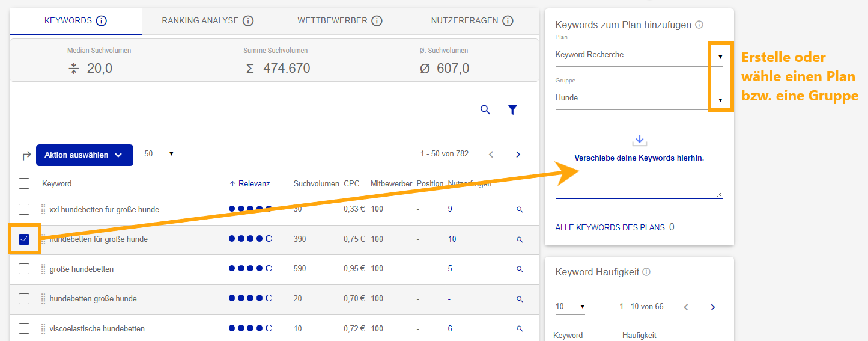The height and width of the screenshot is (341, 868).
Task: Change Häufigkeit rows per page from 10
Action: (570, 307)
